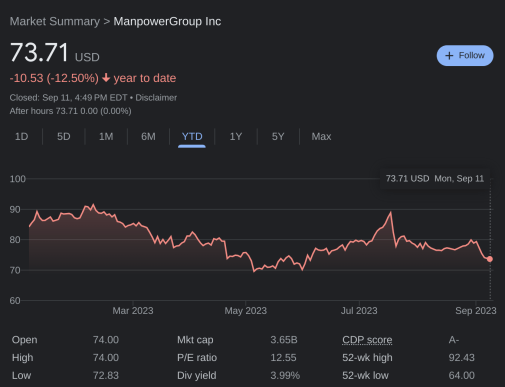Switch to the 5D chart range
Viewport: 505px width, 387px height.
click(64, 136)
